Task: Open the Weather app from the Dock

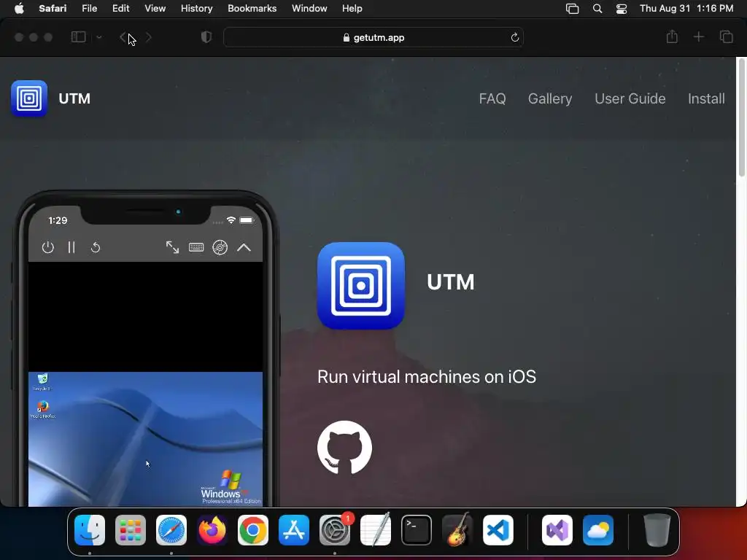Action: pos(598,530)
